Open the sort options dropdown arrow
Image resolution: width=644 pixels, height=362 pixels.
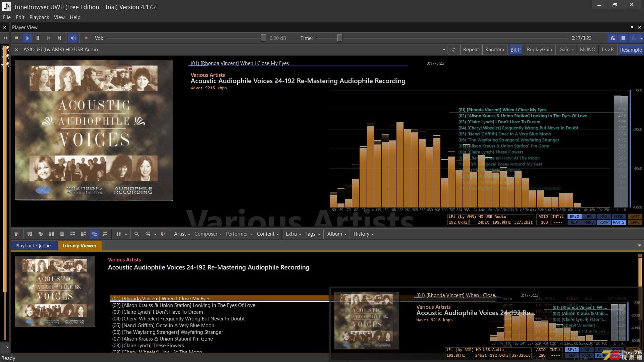pyautogui.click(x=126, y=234)
